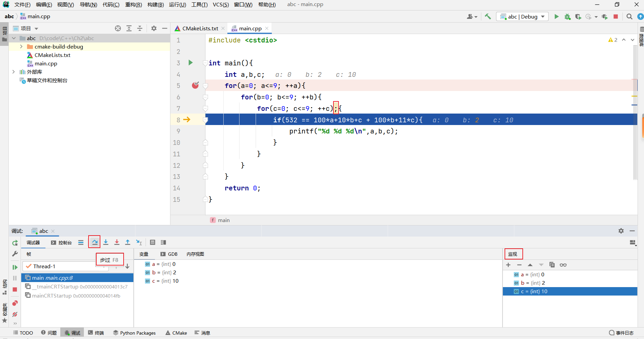This screenshot has width=644, height=339.
Task: Open profiler options dropdown arrow
Action: (596, 17)
